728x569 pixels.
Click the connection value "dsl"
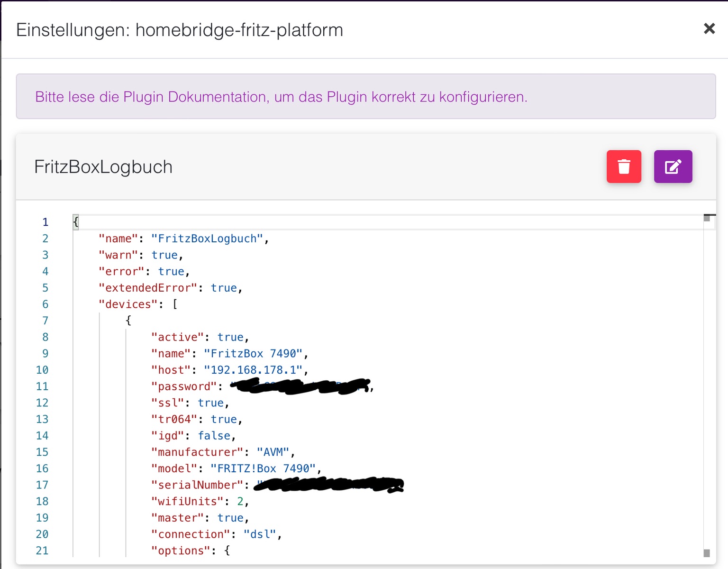coord(260,534)
